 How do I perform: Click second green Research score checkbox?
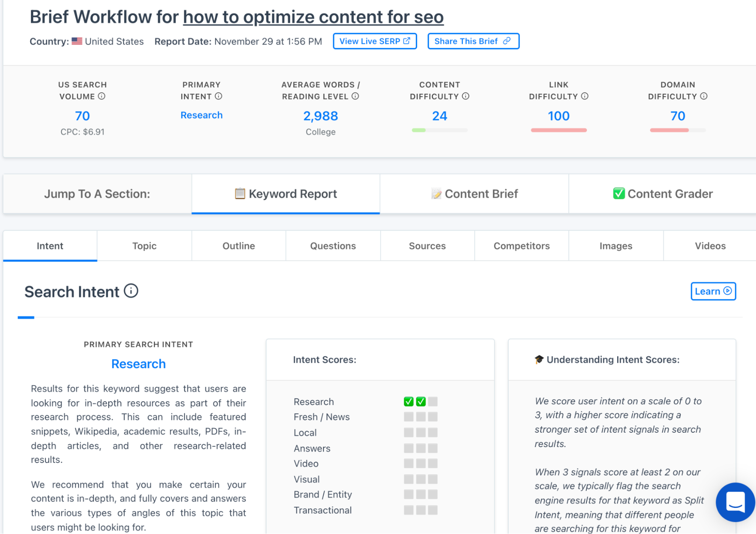coord(421,401)
